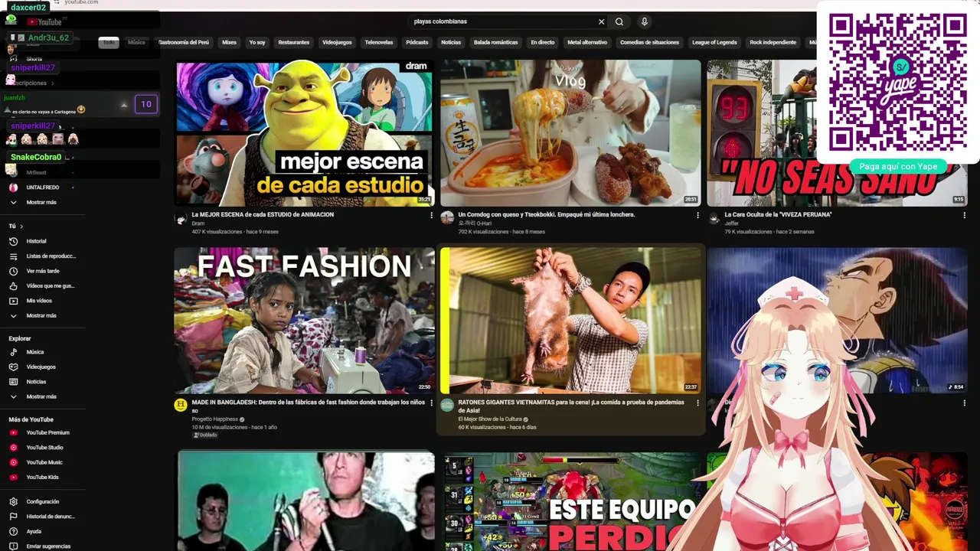Select the Música filter chip
The image size is (980, 551).
(x=136, y=42)
